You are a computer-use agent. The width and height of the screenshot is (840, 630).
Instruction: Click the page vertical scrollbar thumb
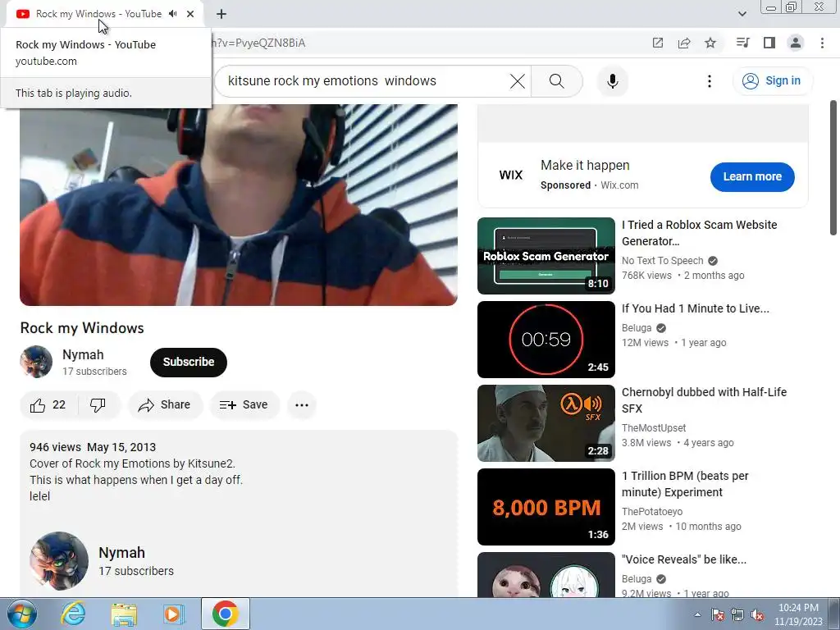pyautogui.click(x=833, y=167)
